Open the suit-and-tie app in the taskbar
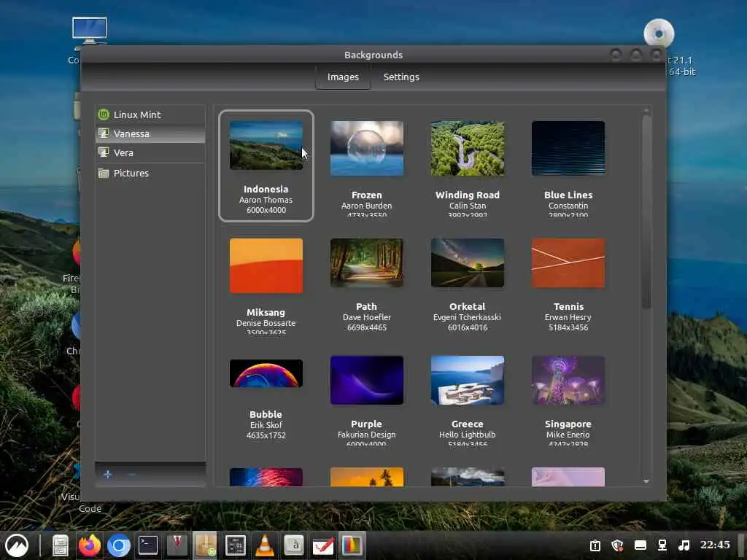Image resolution: width=747 pixels, height=560 pixels. pyautogui.click(x=177, y=545)
